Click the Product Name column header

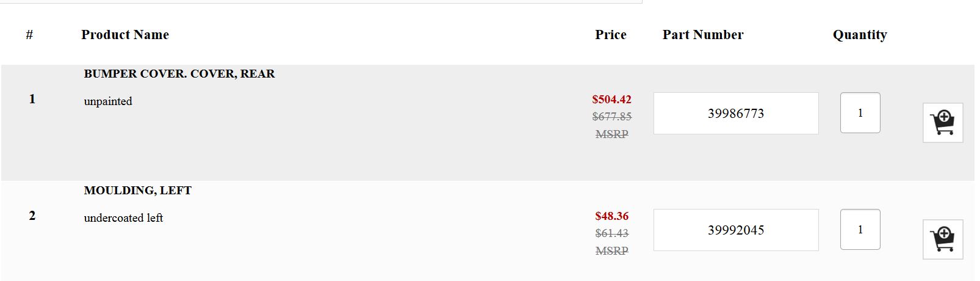coord(125,35)
